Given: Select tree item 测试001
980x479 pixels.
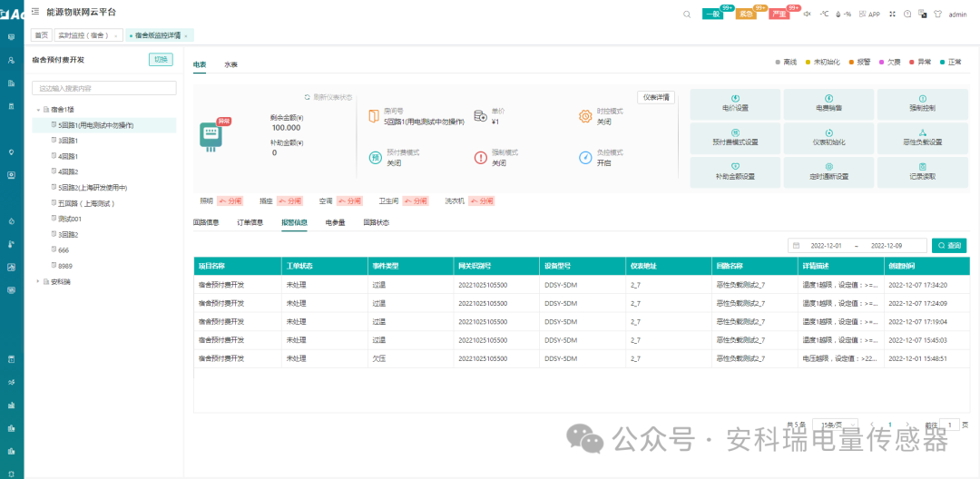Looking at the screenshot, I should (69, 219).
